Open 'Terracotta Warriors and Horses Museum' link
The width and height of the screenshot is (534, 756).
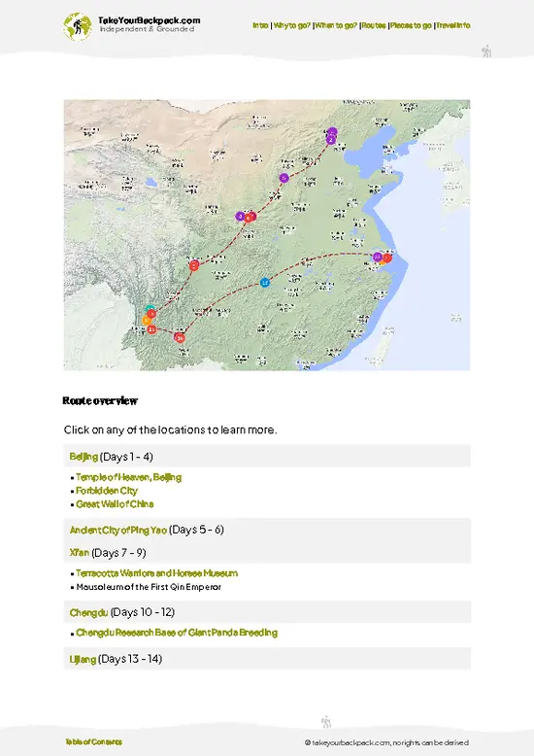156,573
